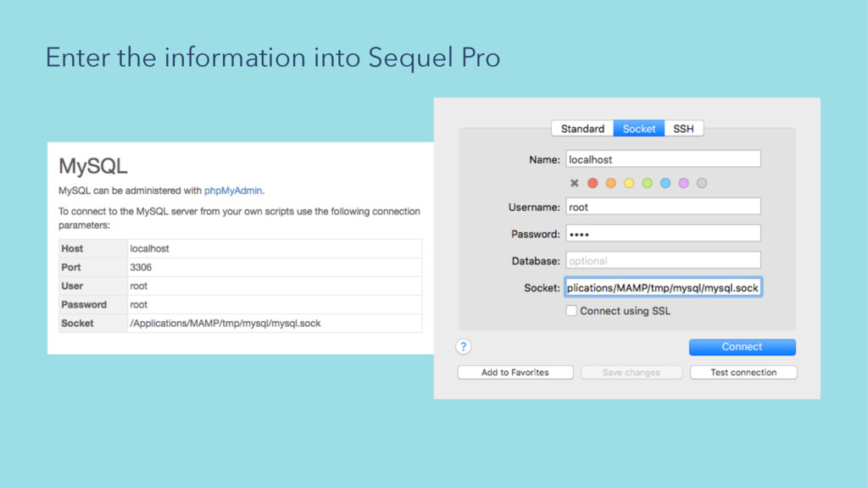Choose the green color label
This screenshot has width=868, height=488.
click(x=647, y=183)
